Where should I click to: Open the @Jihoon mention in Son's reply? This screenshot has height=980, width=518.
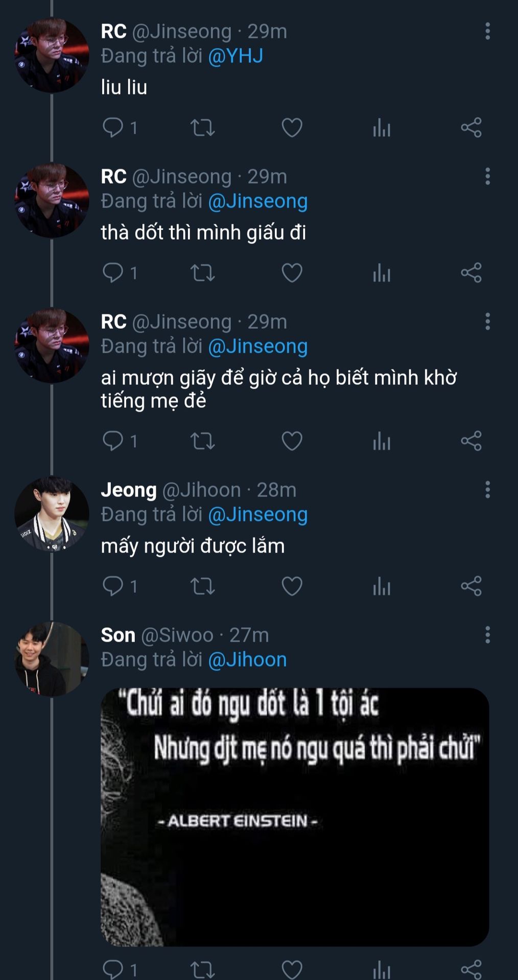point(247,659)
